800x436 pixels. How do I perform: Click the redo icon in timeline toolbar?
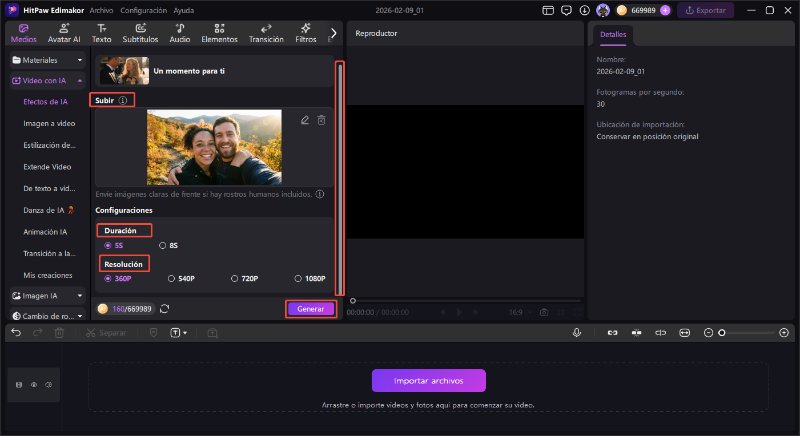tap(37, 333)
